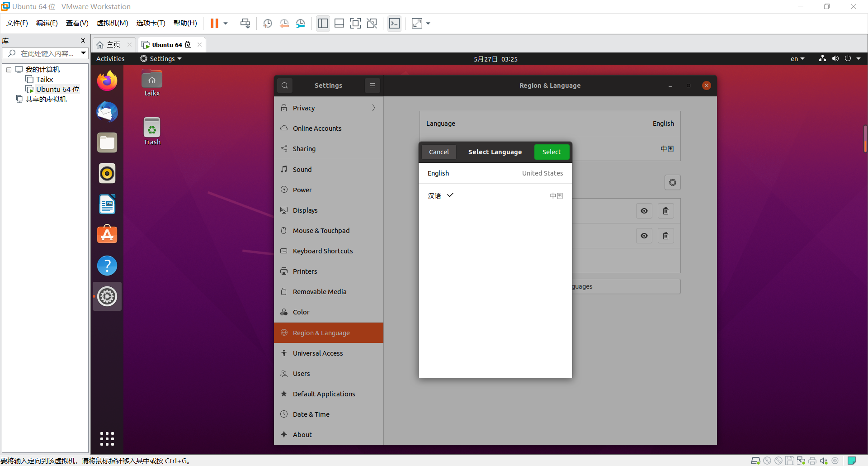
Task: Click the volume icon in top bar
Action: click(x=835, y=59)
